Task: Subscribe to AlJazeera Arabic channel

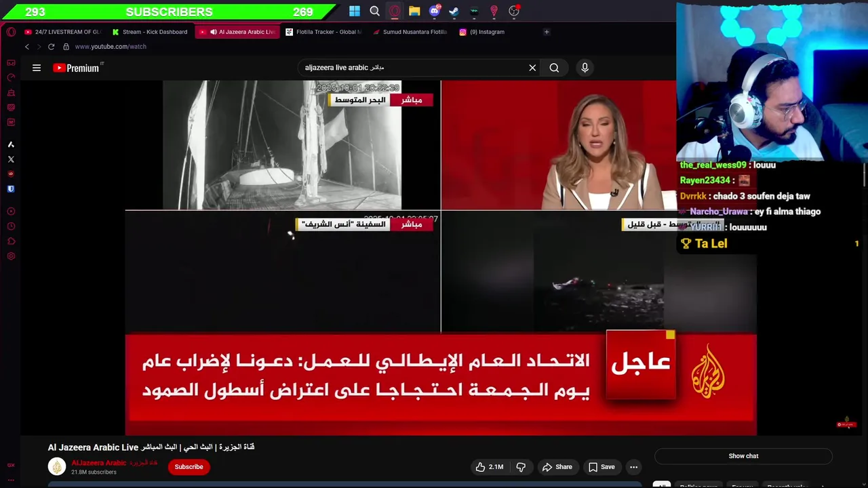Action: coord(189,466)
